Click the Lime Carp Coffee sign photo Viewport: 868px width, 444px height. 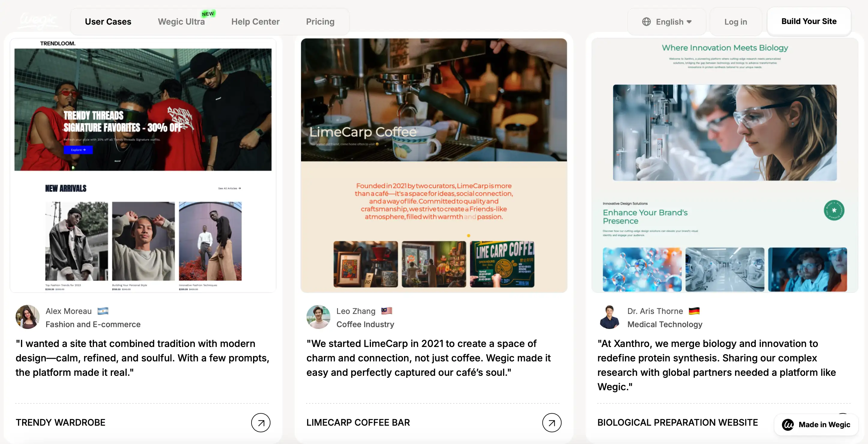point(502,264)
